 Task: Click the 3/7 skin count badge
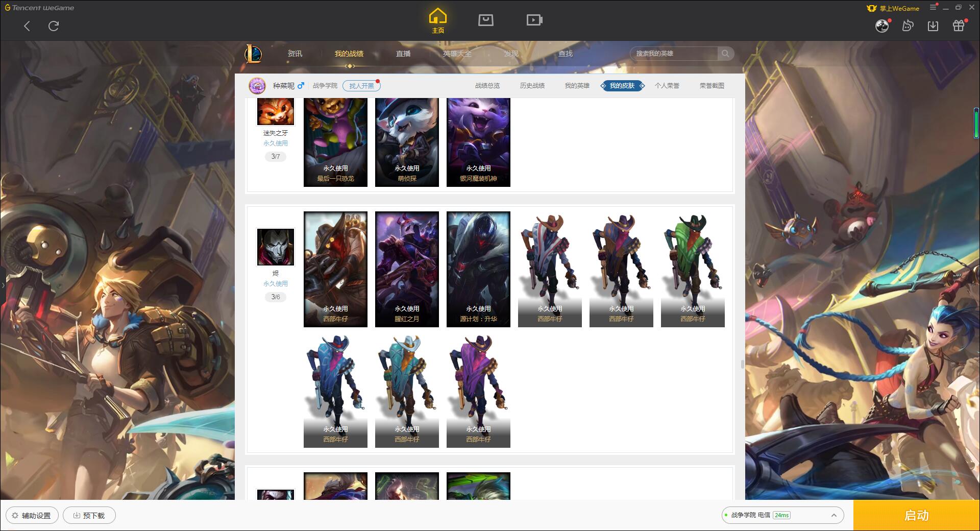(x=276, y=156)
